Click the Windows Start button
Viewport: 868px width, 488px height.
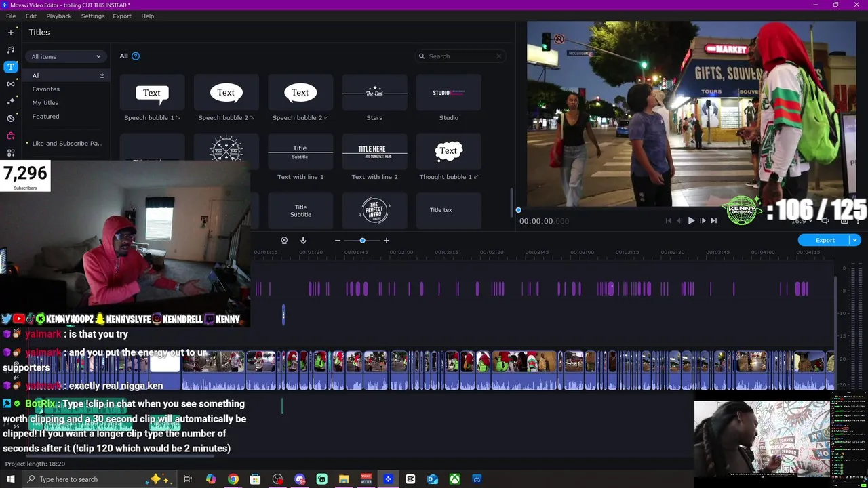click(x=11, y=479)
